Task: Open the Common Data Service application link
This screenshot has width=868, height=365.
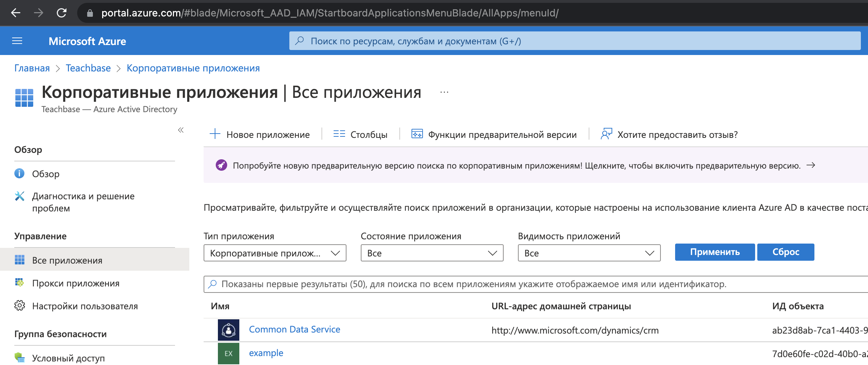Action: [294, 329]
